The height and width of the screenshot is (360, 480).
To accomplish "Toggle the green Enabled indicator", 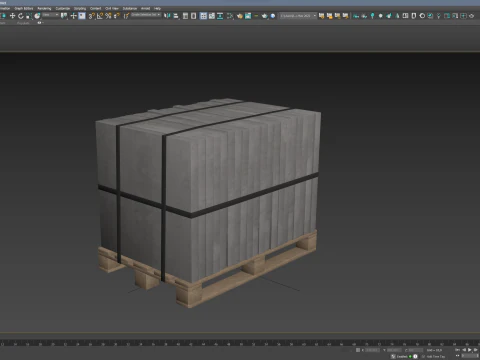I will 410,356.
